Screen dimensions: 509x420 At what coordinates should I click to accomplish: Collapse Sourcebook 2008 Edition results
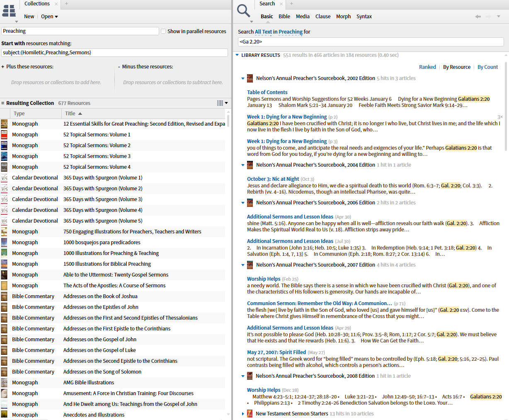point(243,376)
